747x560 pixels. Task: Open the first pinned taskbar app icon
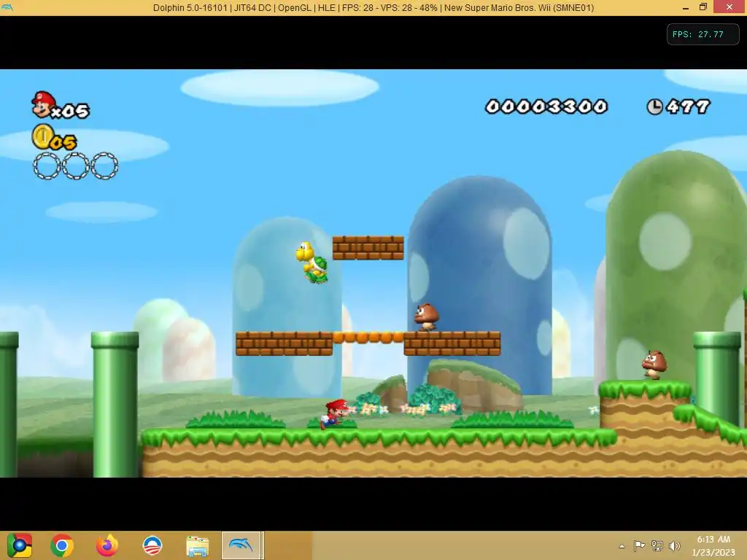click(19, 545)
